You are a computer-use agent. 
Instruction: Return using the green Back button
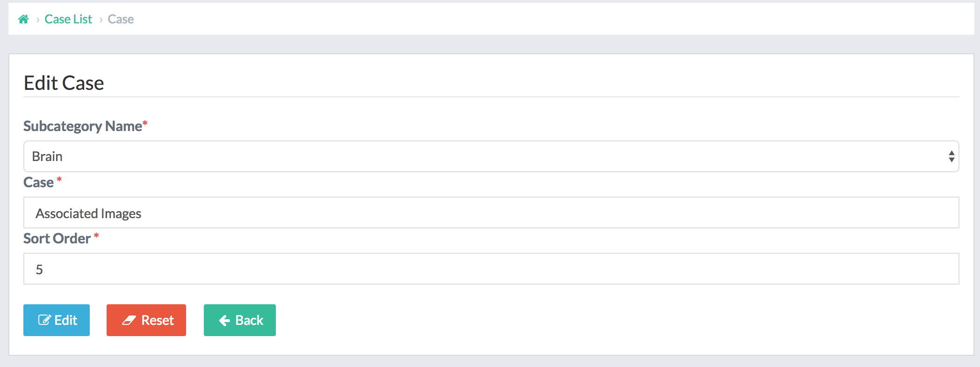pos(240,320)
